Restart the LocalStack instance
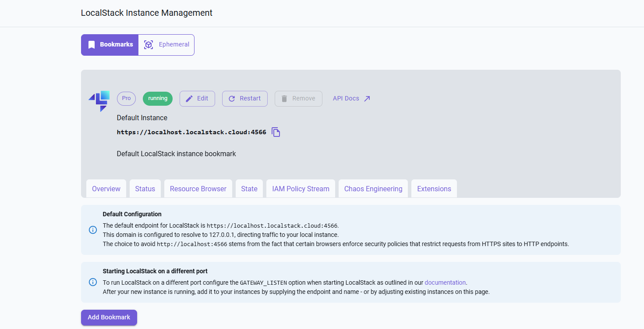The image size is (644, 329). [245, 99]
